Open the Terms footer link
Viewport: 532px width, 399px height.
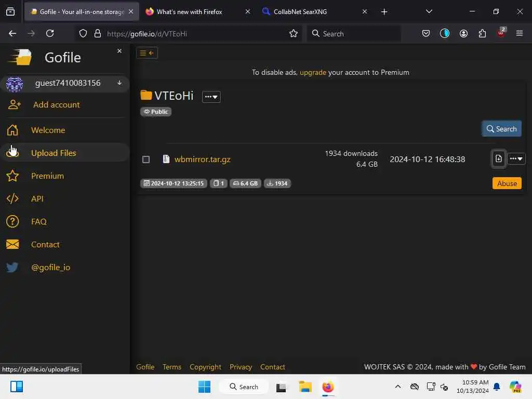[x=171, y=367]
